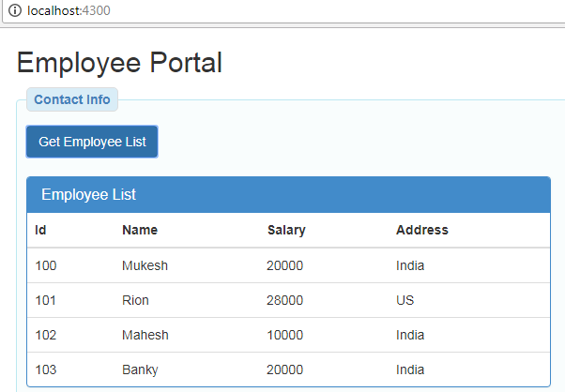
Task: Click the name Mukesh in table
Action: coord(145,265)
